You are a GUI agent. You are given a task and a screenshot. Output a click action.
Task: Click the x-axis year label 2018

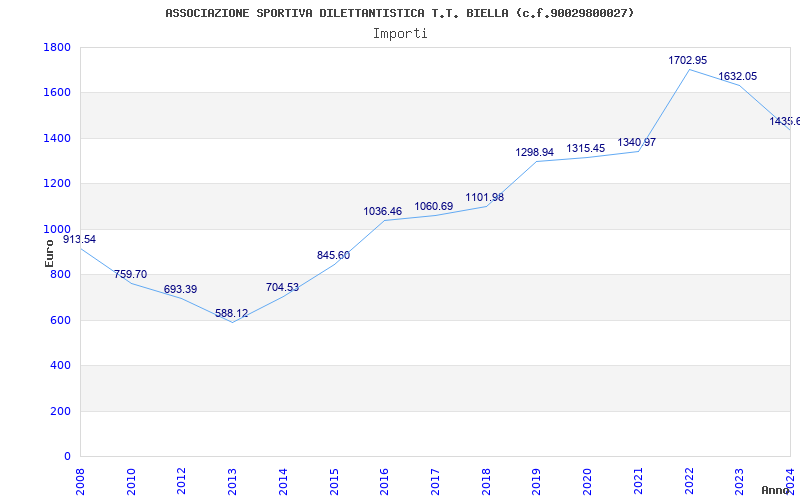pyautogui.click(x=486, y=482)
